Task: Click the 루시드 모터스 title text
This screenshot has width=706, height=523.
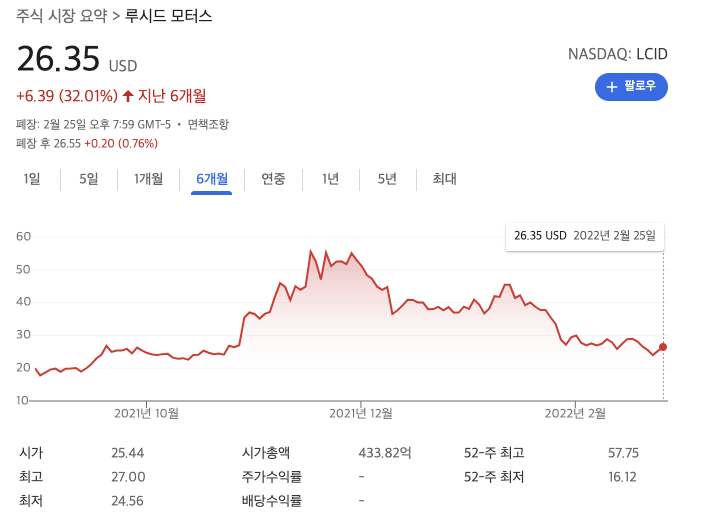Action: (x=168, y=16)
